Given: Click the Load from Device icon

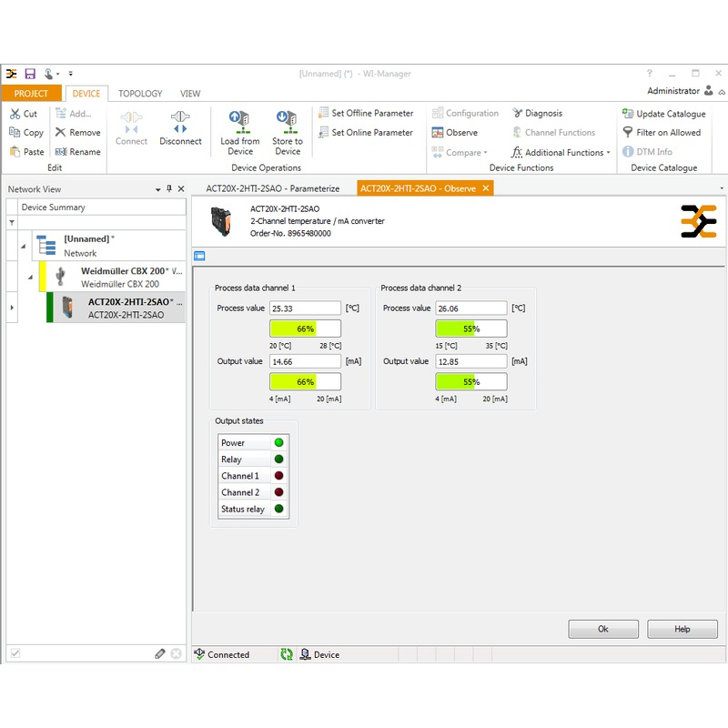Looking at the screenshot, I should click(x=239, y=122).
